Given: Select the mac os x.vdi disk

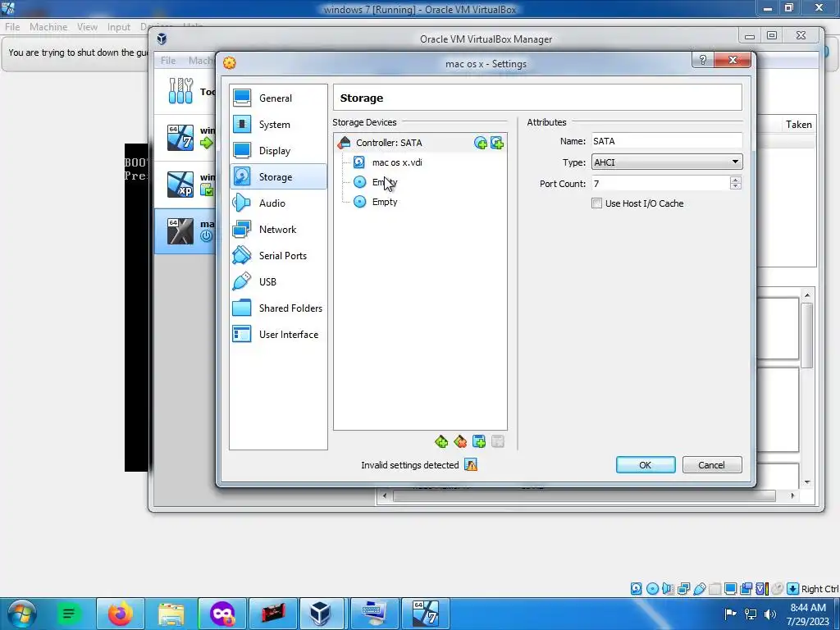Looking at the screenshot, I should 397,162.
